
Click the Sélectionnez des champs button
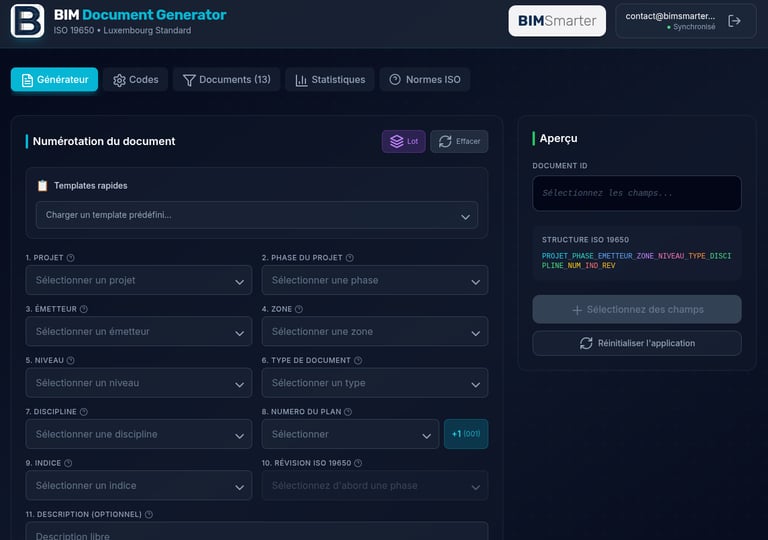coord(637,310)
